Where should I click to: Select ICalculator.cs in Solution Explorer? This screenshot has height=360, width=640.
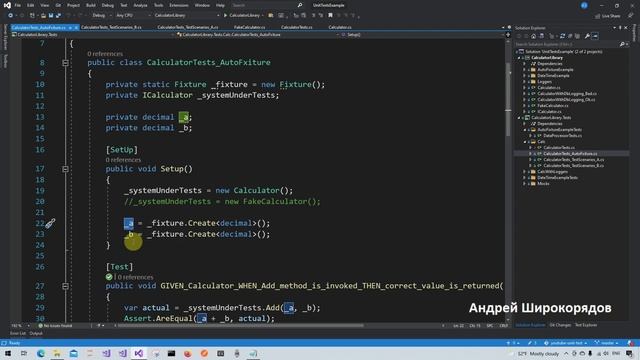tap(549, 111)
